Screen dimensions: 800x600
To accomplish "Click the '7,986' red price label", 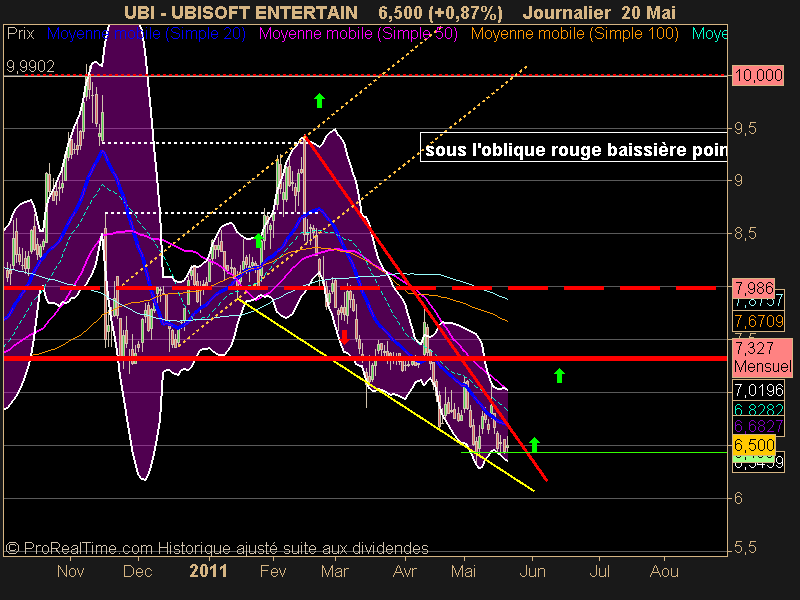I will coord(754,288).
